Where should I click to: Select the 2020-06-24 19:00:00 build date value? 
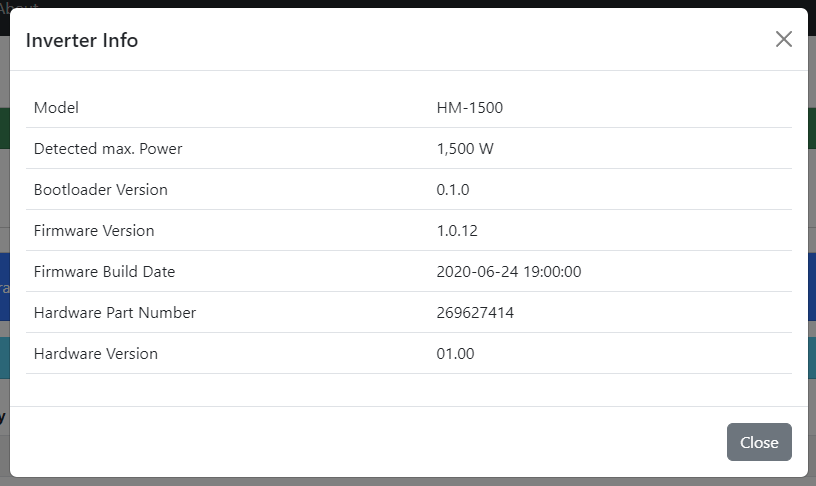point(509,272)
